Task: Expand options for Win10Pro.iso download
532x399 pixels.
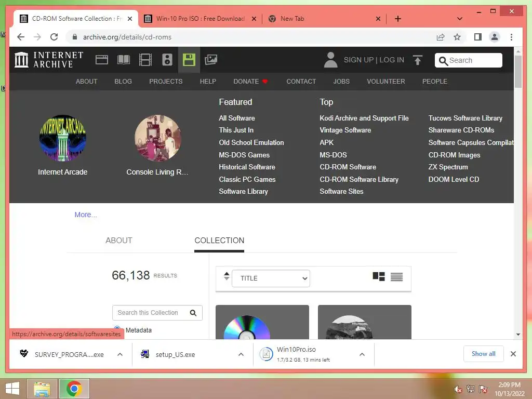Action: click(x=362, y=354)
